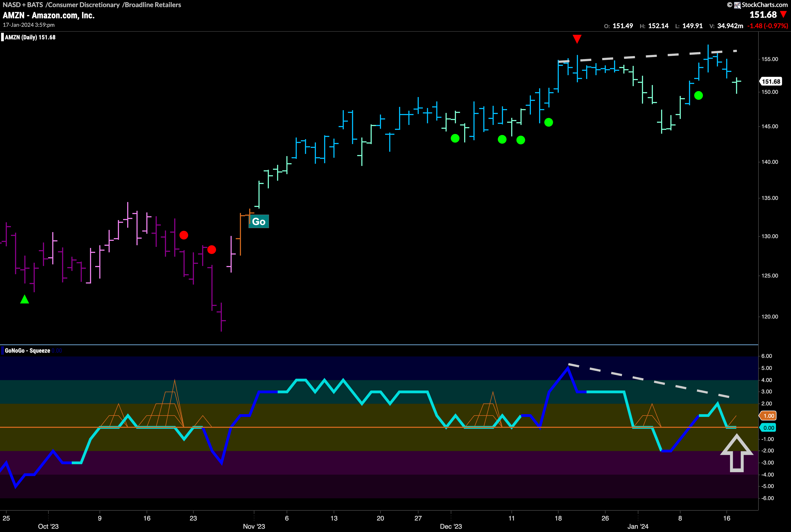Screen dimensions: 791x532
Task: Click the latest price bar on January 17
Action: 736,86
